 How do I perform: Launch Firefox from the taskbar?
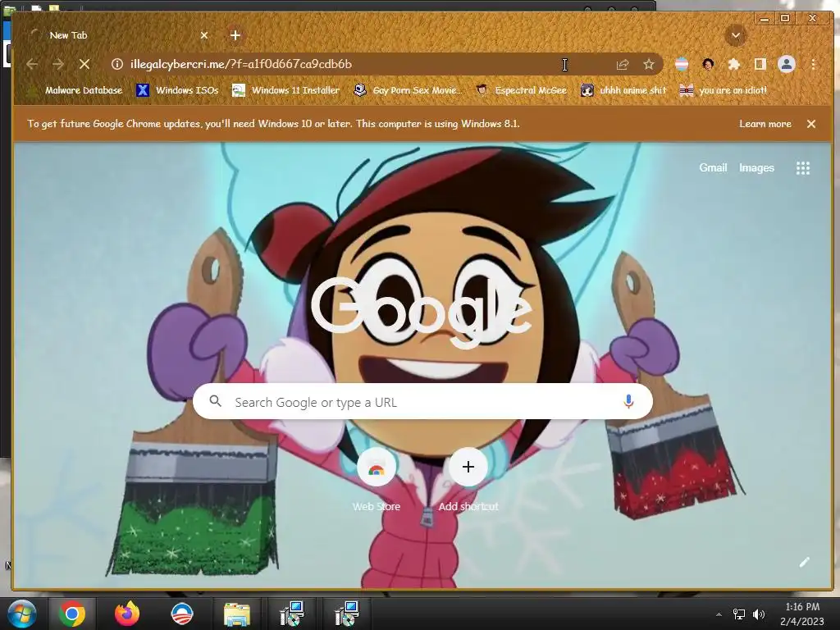[127, 614]
